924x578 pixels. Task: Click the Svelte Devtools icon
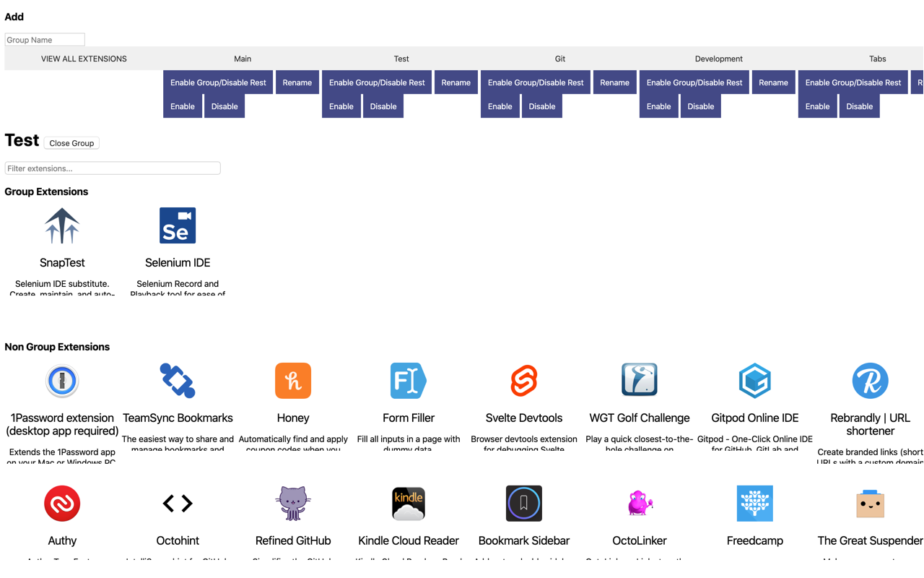[524, 381]
